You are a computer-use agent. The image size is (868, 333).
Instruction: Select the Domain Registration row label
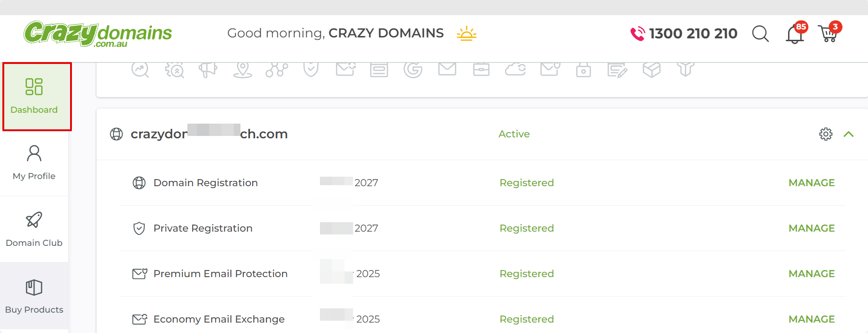pos(205,183)
